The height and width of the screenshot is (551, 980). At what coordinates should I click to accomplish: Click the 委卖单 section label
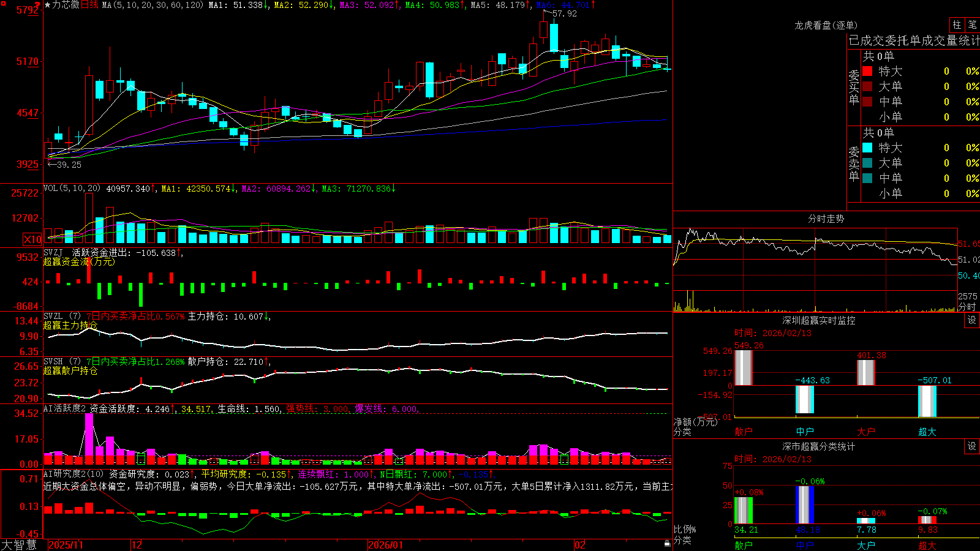pos(854,164)
